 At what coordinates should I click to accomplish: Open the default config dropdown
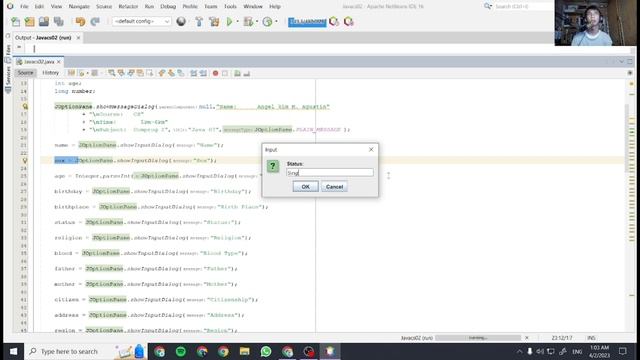pos(141,21)
